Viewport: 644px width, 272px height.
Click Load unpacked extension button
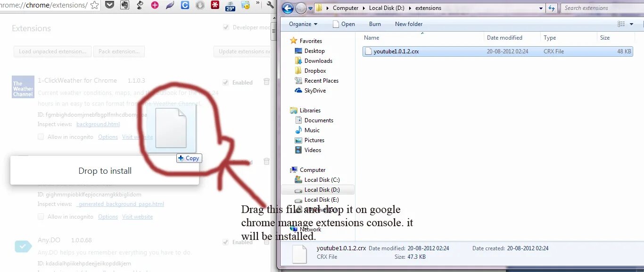[52, 51]
